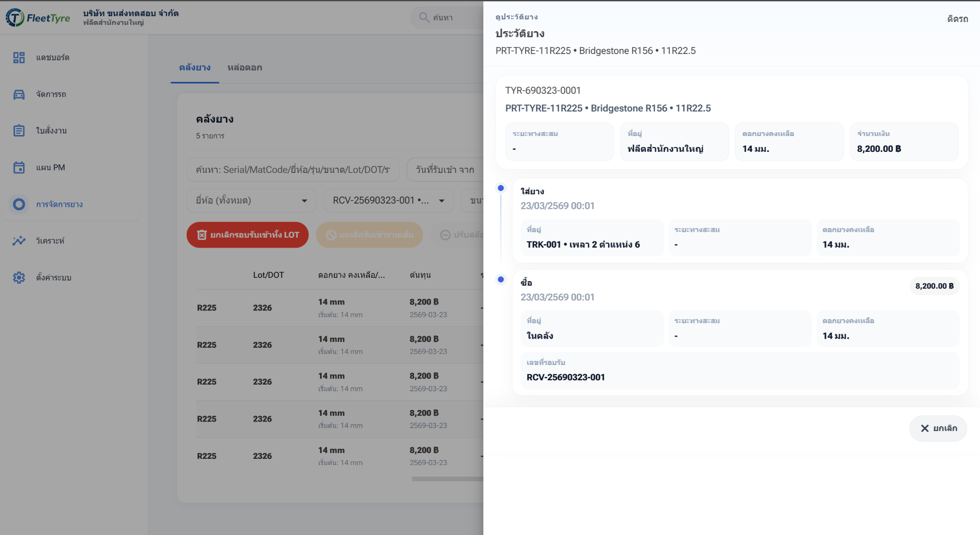Click the PM plan calendar icon
980x535 pixels.
pos(19,168)
